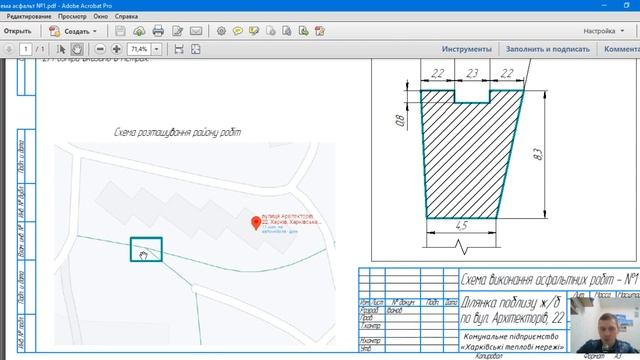Image resolution: width=640 pixels, height=360 pixels.
Task: Add a sticky note comment icon
Action: point(238,31)
